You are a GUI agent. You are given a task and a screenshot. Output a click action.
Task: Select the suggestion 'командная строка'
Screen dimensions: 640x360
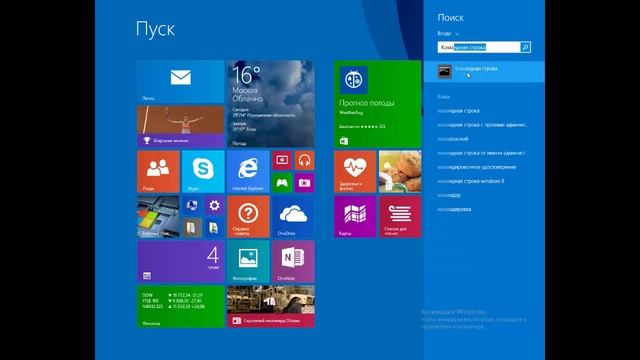[x=458, y=111]
